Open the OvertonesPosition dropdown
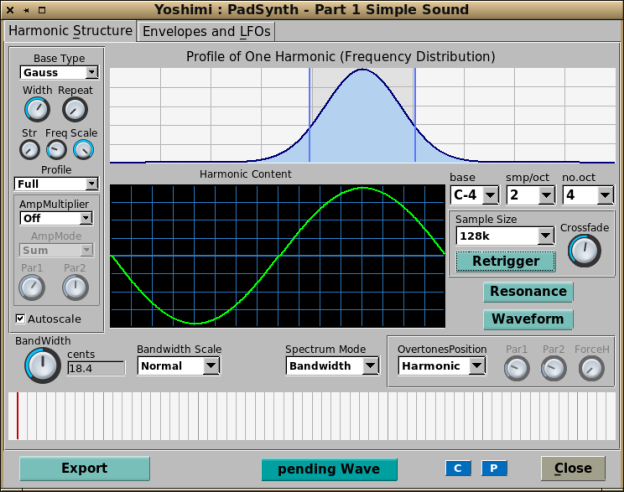Screen dimensions: 624x492 click(x=441, y=366)
